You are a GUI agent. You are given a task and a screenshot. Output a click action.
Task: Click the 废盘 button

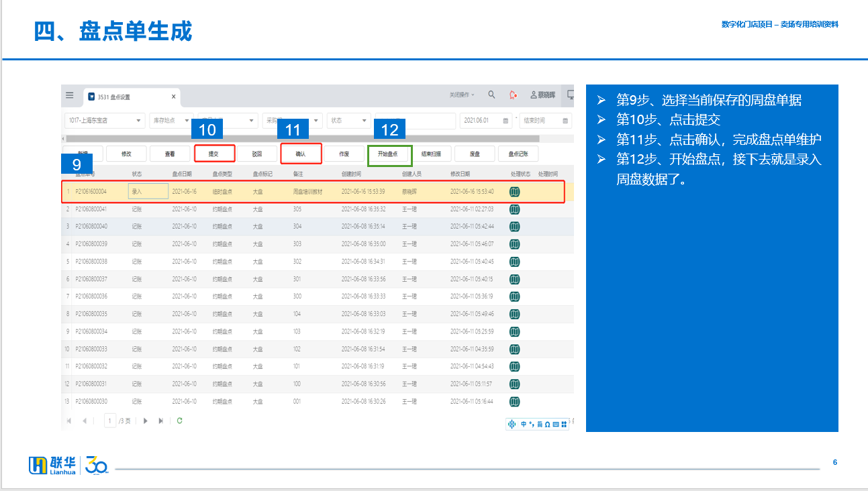tap(475, 154)
